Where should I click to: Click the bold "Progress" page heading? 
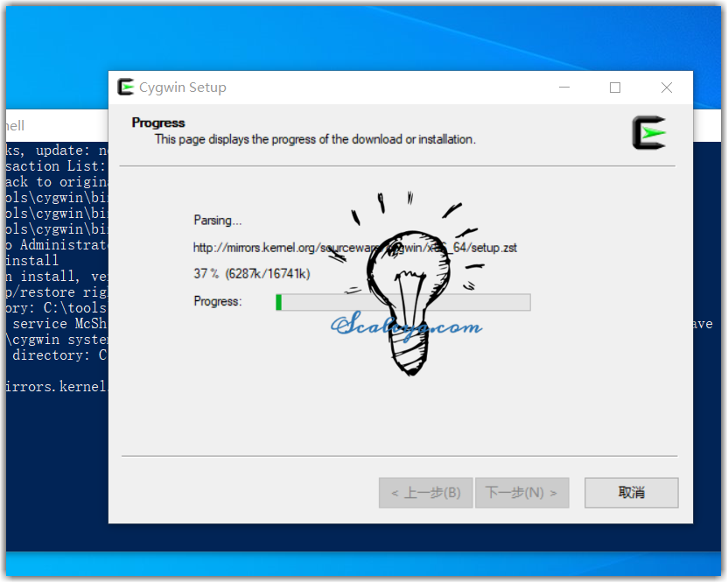[x=158, y=123]
